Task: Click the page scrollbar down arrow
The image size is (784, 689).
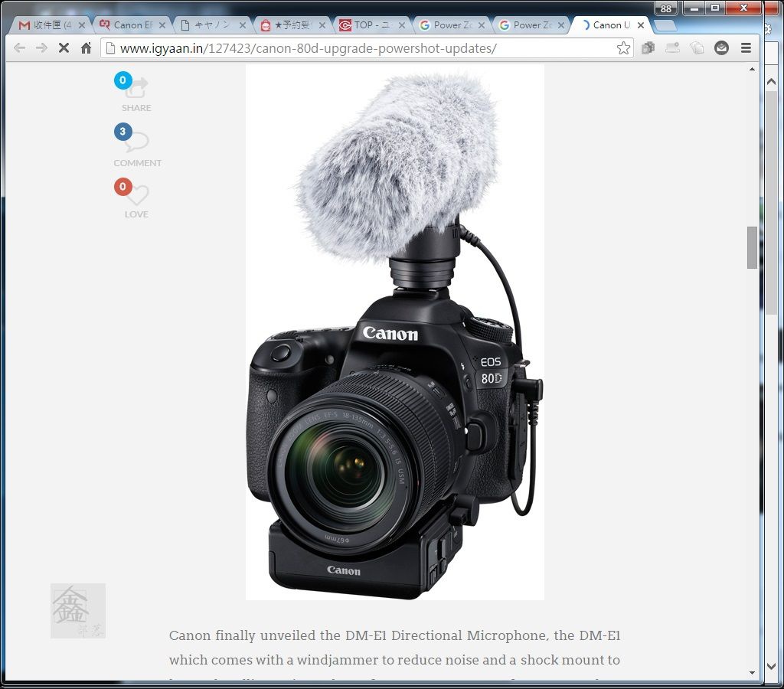Action: (752, 672)
